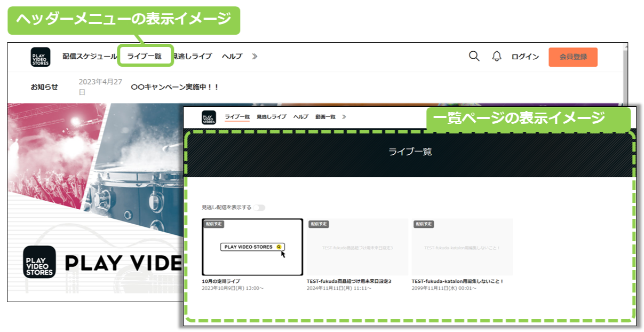644x332 pixels.
Task: Click the search magnifier icon in the header
Action: 474,56
